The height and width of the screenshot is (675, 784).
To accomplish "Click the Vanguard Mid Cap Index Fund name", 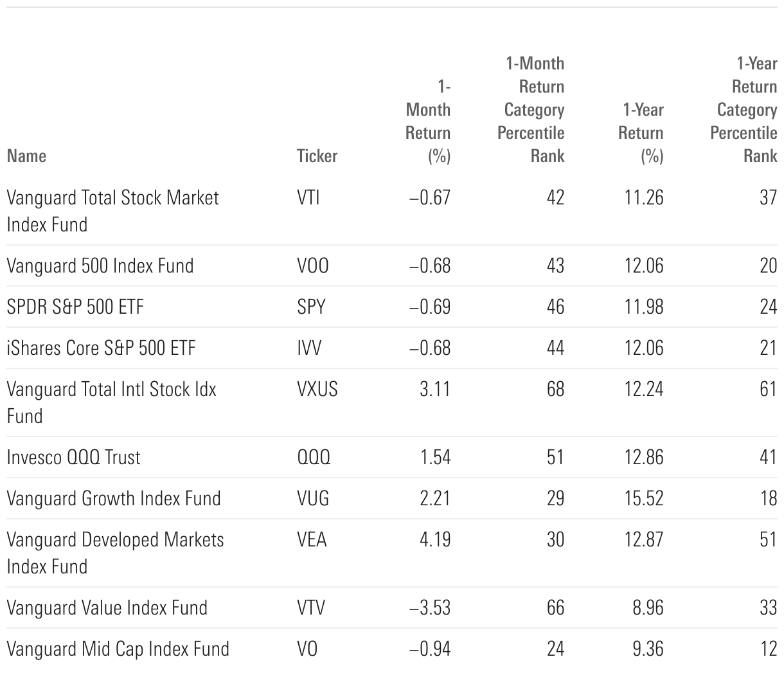I will pyautogui.click(x=118, y=649).
